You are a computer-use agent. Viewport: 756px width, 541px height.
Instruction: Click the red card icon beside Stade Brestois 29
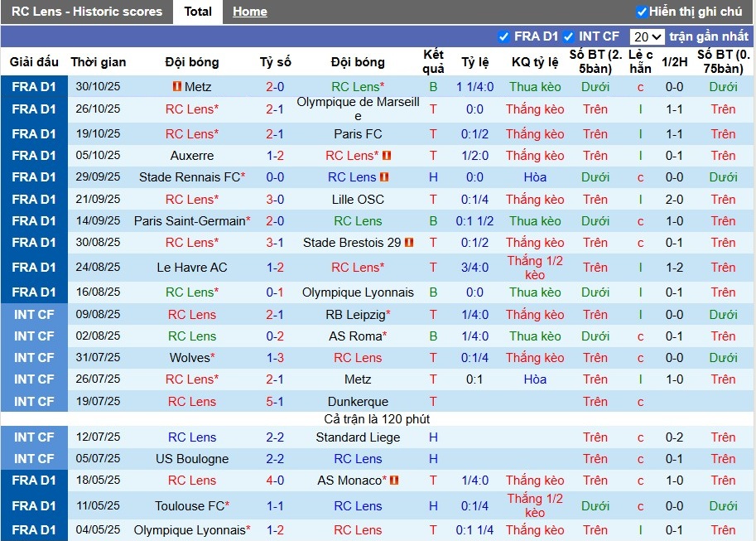pyautogui.click(x=409, y=242)
